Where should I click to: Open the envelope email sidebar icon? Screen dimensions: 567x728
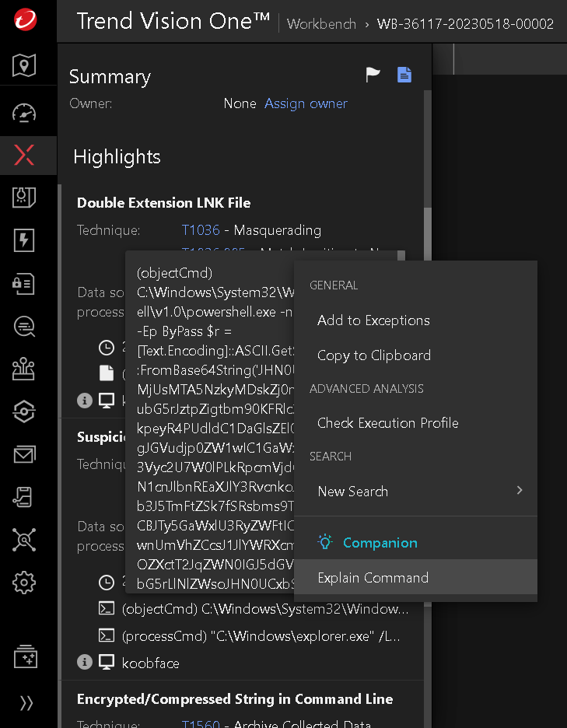(x=25, y=454)
